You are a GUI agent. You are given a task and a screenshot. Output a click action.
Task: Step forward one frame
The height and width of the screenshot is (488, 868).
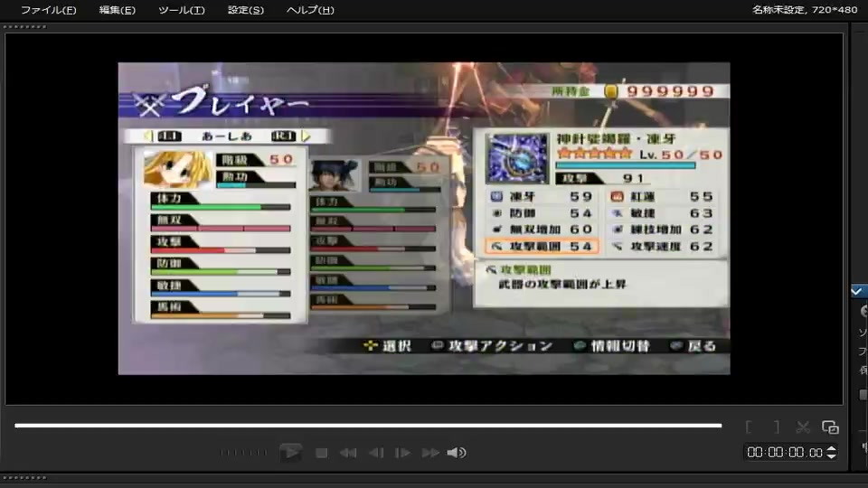402,453
